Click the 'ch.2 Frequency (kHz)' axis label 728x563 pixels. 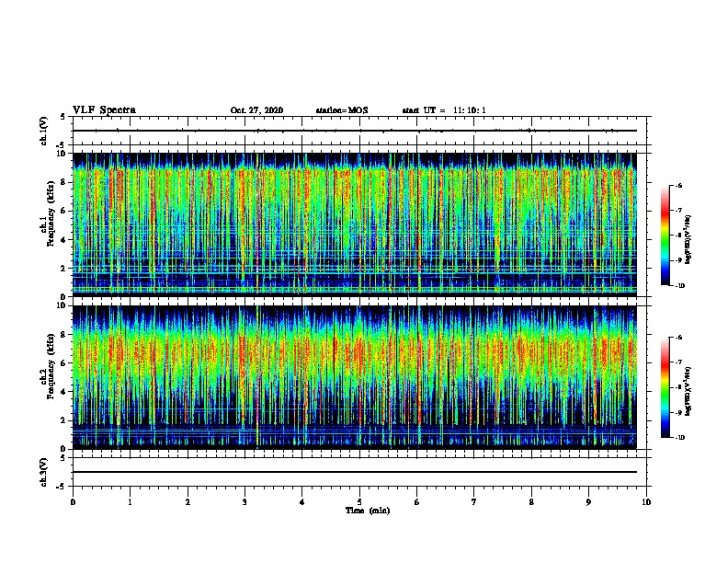point(48,366)
